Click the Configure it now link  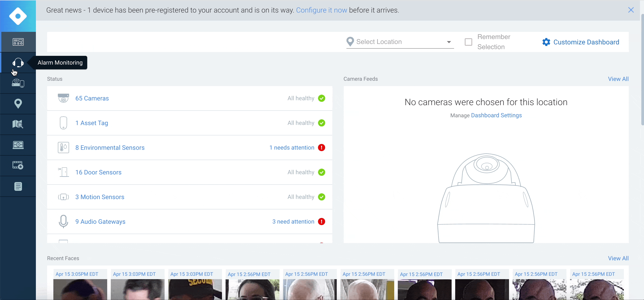322,10
